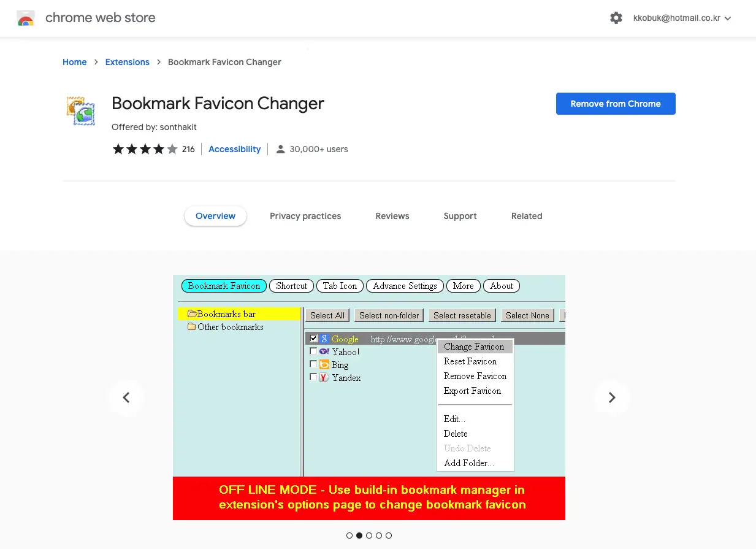The height and width of the screenshot is (549, 756).
Task: Click the Chrome Web Store rainbow logo
Action: [26, 18]
